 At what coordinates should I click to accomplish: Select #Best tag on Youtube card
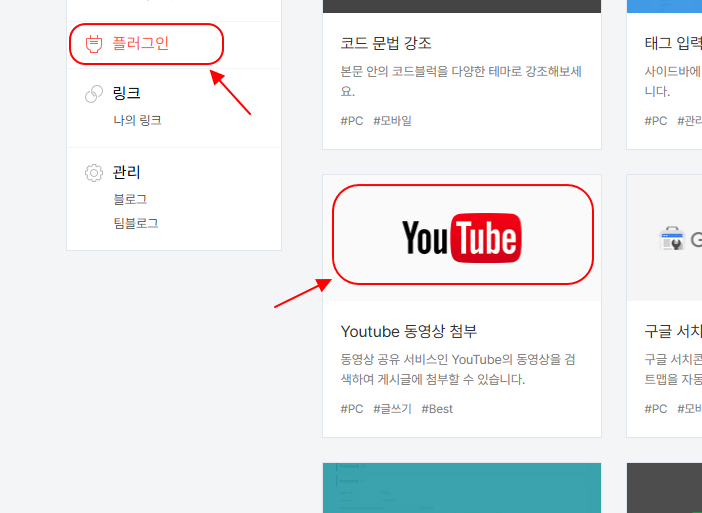pyautogui.click(x=437, y=409)
